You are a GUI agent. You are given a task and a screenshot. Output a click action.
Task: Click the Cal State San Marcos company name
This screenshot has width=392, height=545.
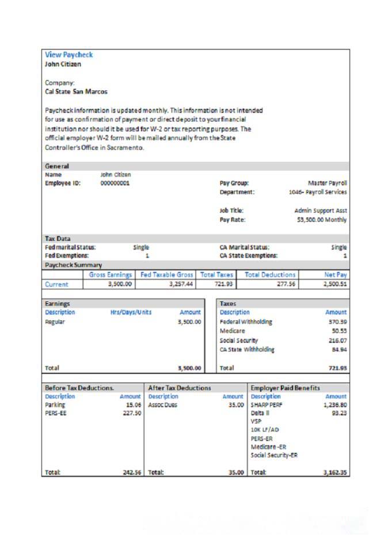(x=76, y=91)
